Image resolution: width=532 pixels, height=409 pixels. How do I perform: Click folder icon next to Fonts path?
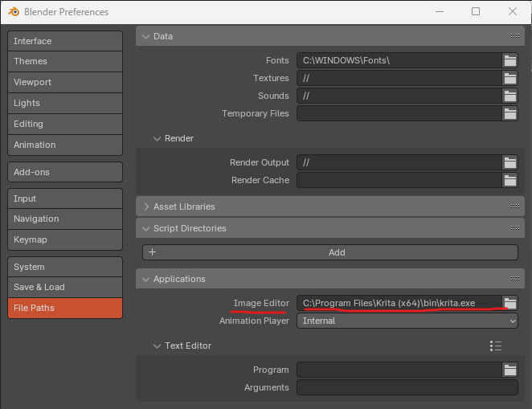pos(509,60)
